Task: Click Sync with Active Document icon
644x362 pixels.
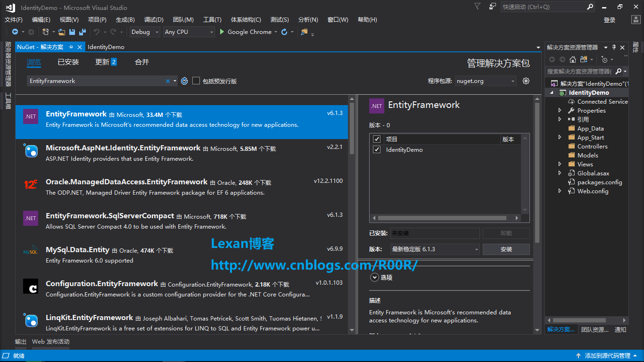Action: click(584, 59)
